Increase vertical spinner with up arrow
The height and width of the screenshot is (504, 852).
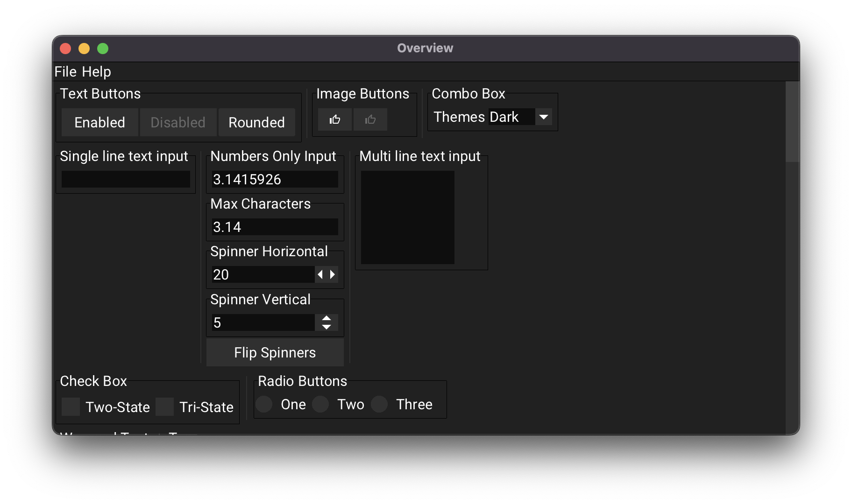coord(326,318)
